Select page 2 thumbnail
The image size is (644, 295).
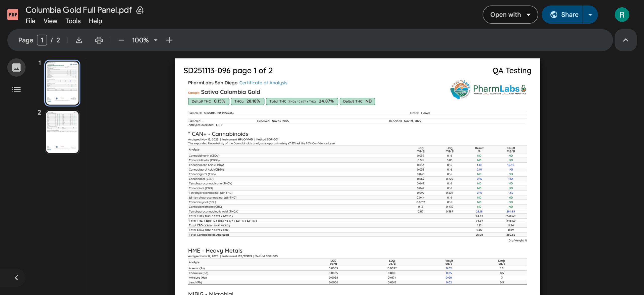pos(62,132)
